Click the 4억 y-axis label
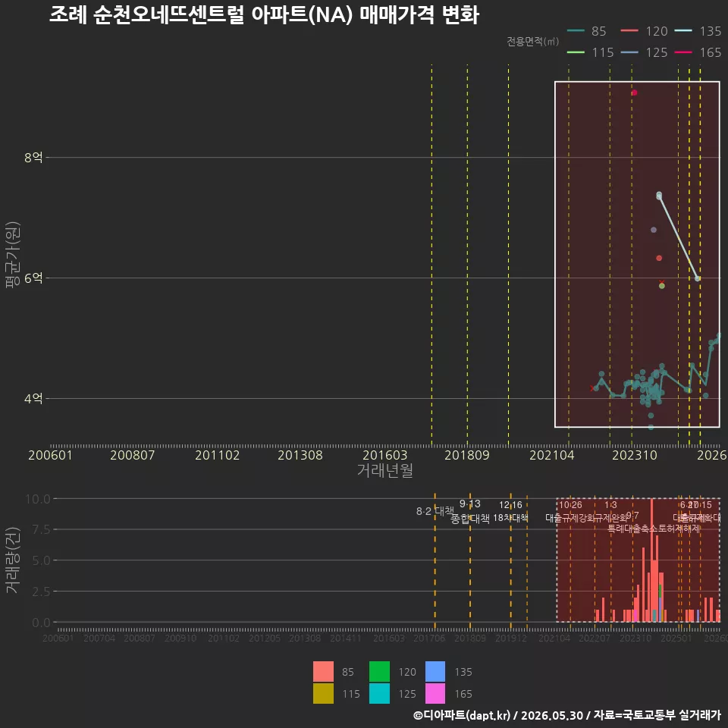Screen dimensions: 728x728 (33, 398)
